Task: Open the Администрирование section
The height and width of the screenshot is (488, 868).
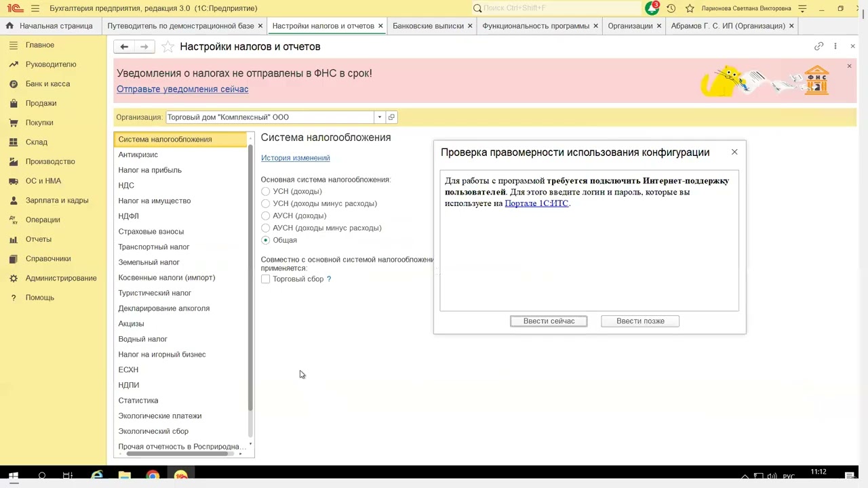Action: (61, 278)
